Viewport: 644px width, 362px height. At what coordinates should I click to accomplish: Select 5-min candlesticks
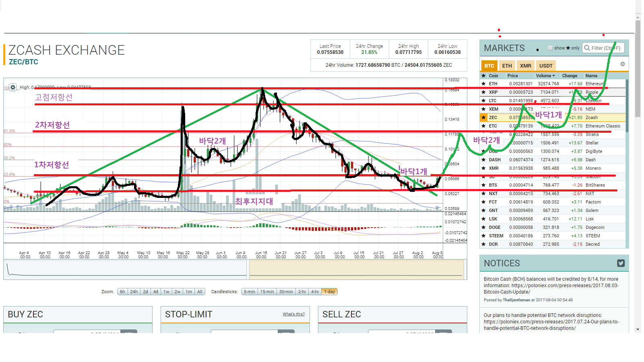pyautogui.click(x=250, y=292)
